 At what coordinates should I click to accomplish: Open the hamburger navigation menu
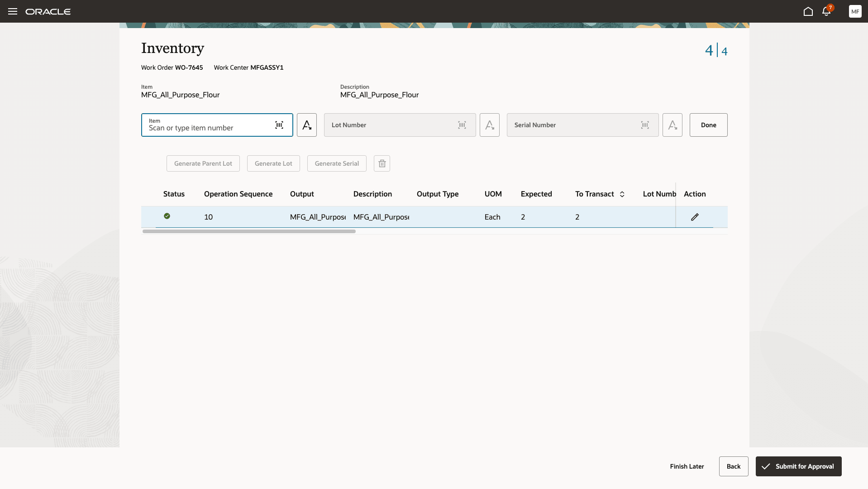point(13,11)
